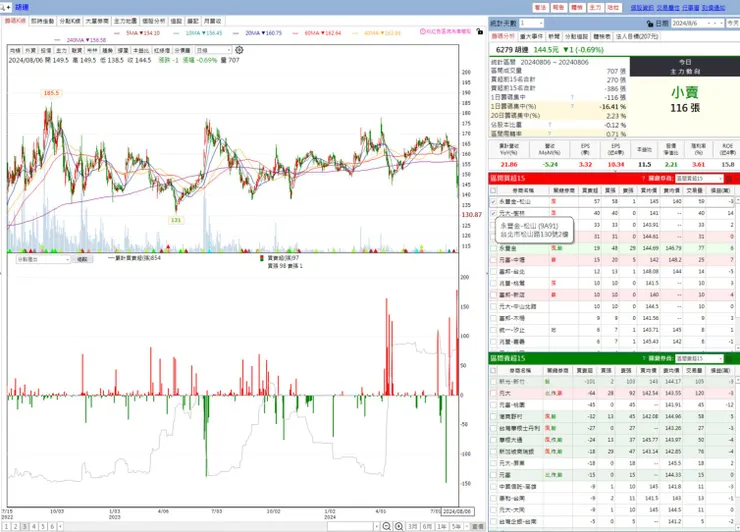Switch to the 即時走勢 tab

[43, 21]
